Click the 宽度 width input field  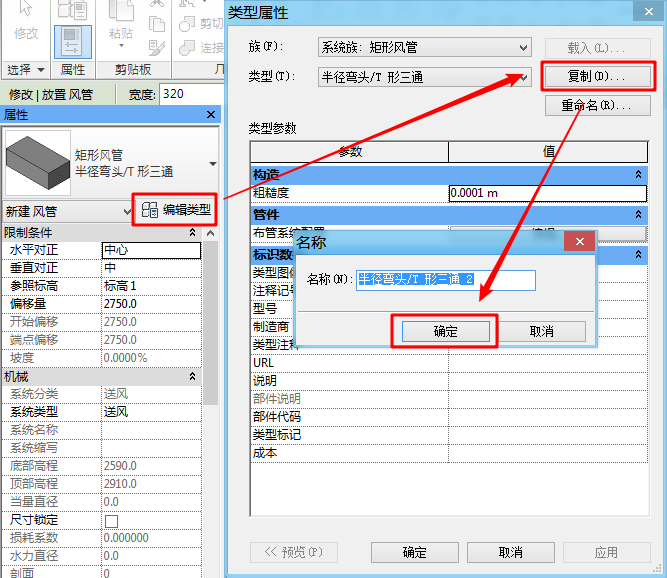click(x=192, y=94)
